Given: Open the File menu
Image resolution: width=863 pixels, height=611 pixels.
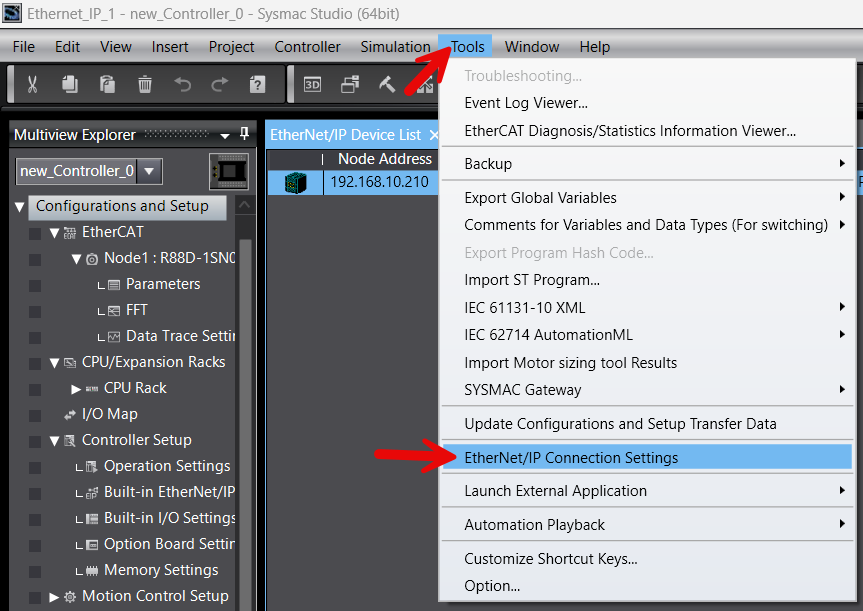Looking at the screenshot, I should [24, 47].
